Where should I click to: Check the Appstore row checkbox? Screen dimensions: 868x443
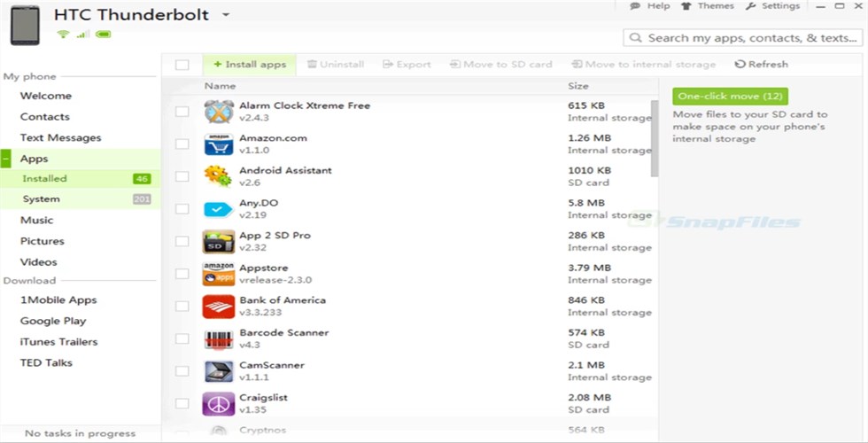click(182, 274)
